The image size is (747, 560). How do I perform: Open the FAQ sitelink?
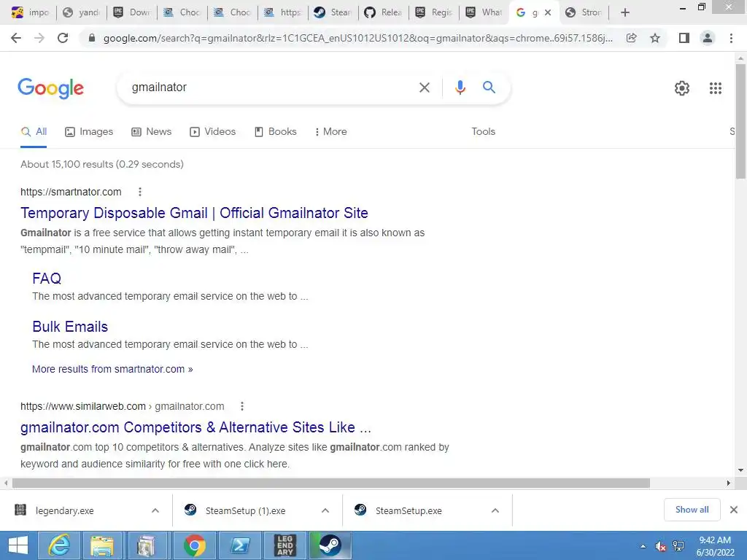[47, 278]
